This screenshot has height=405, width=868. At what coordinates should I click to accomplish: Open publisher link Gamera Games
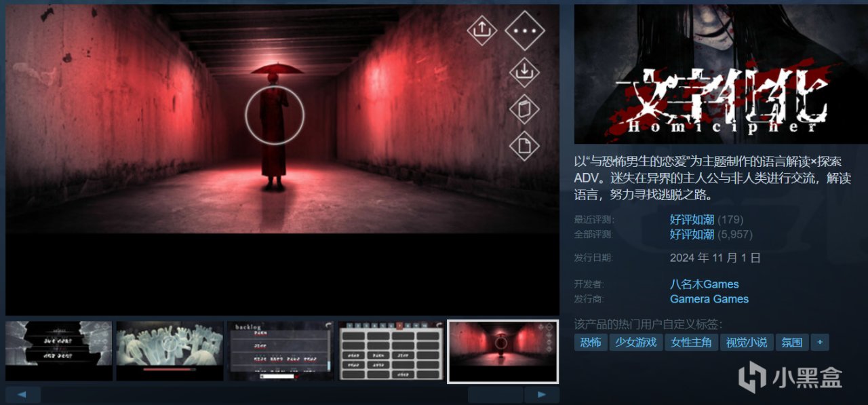pos(709,299)
